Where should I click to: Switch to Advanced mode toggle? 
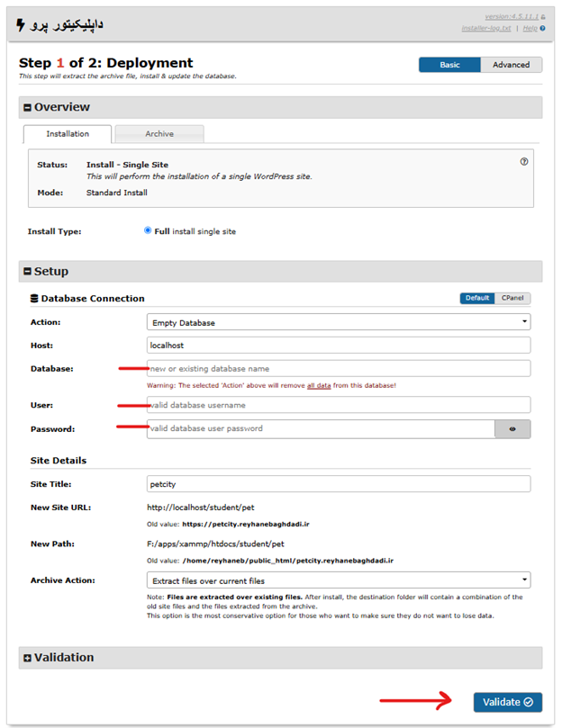[511, 65]
